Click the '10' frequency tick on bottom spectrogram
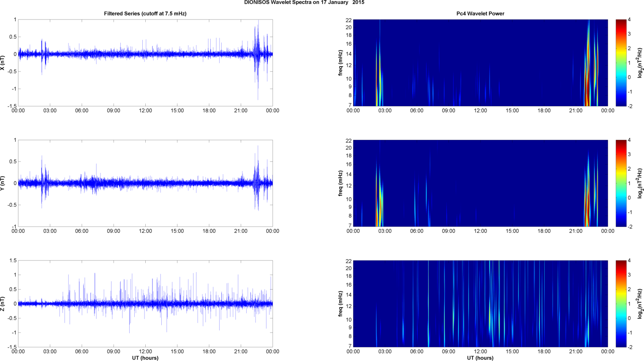The width and height of the screenshot is (644, 361). coord(348,320)
